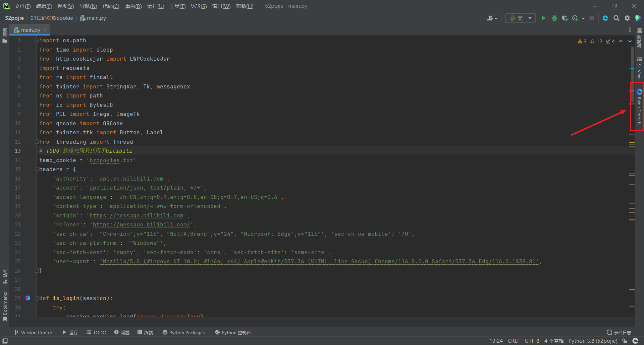This screenshot has height=345, width=644.
Task: Open the 问题 (Problems) tool window
Action: click(x=122, y=332)
